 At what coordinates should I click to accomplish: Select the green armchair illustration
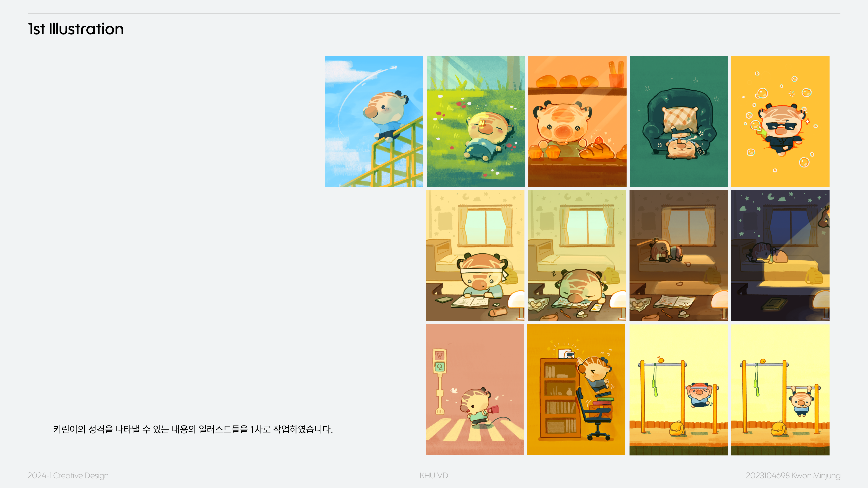pos(679,122)
